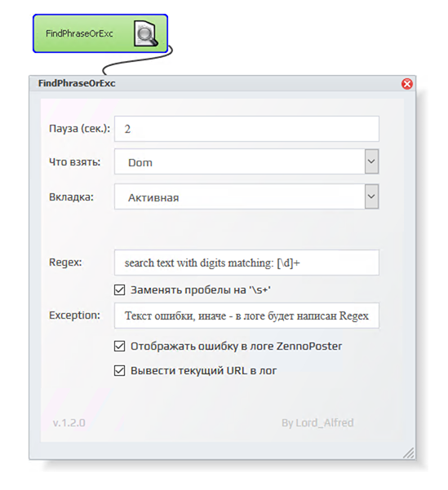Click the connector line below the node
Screen dimensions: 448x490
tap(138, 61)
